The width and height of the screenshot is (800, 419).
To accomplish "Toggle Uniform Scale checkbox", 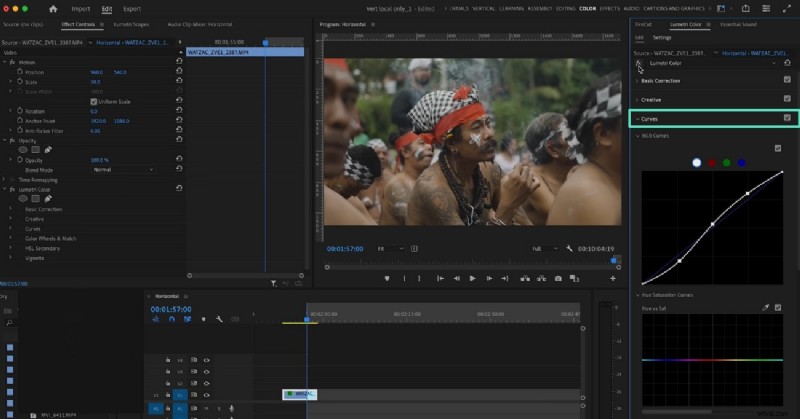I will click(x=93, y=102).
